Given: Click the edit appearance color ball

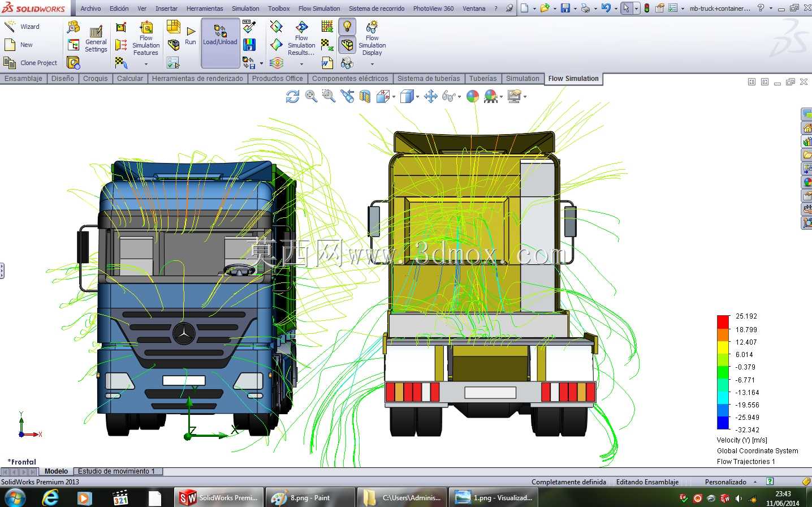Looking at the screenshot, I should pos(473,97).
